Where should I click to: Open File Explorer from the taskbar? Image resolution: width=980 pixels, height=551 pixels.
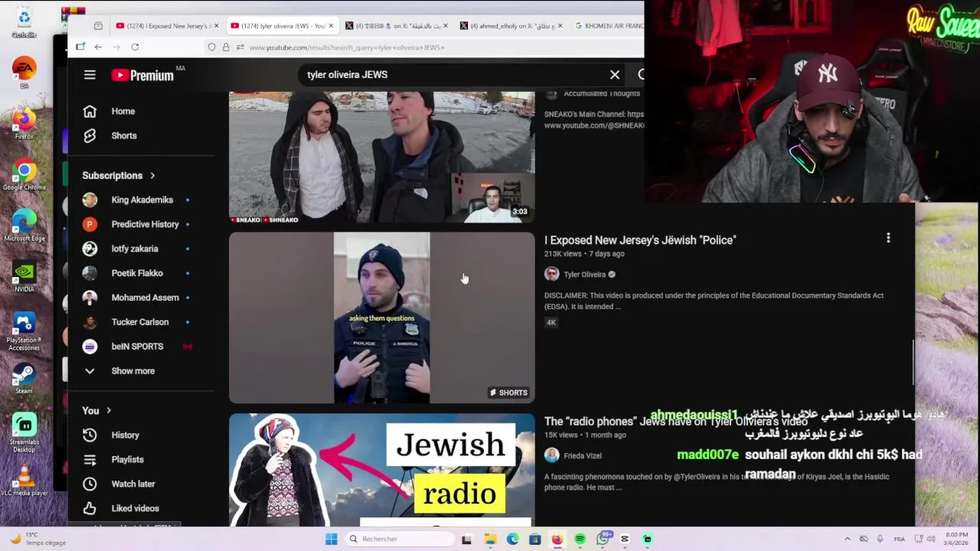pos(490,539)
